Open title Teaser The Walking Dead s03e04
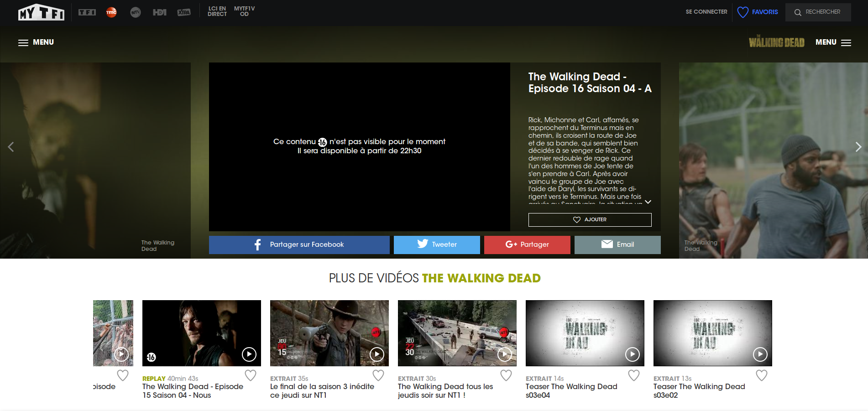Viewport: 868px width, 411px height. (571, 391)
